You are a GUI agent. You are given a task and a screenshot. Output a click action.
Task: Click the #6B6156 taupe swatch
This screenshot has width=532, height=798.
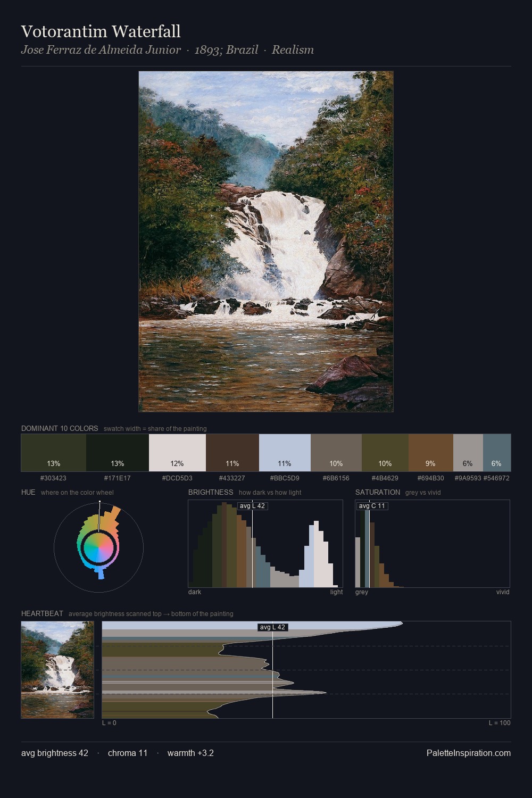click(336, 453)
